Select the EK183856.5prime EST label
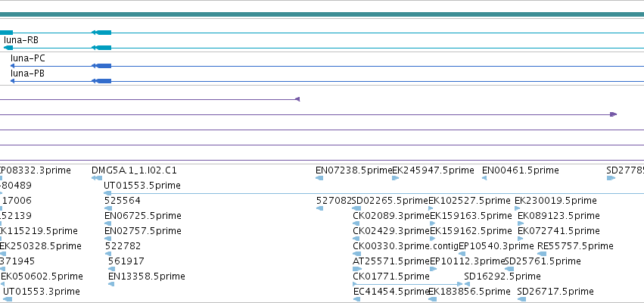The width and height of the screenshot is (644, 303). (x=470, y=292)
